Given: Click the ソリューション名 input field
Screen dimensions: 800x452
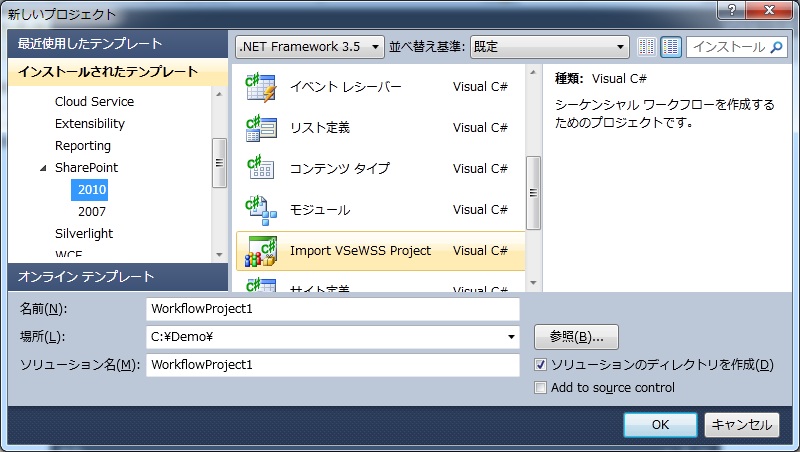Looking at the screenshot, I should click(333, 365).
